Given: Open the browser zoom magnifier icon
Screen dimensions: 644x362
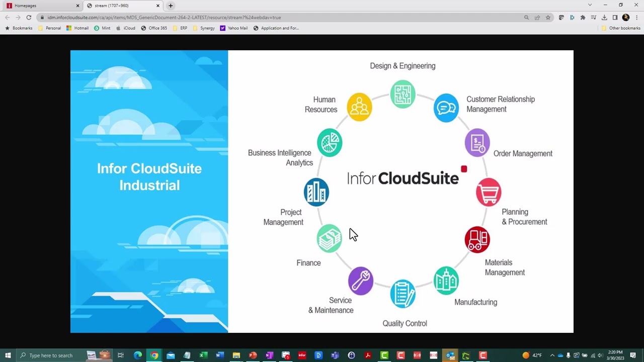Looking at the screenshot, I should tap(526, 17).
